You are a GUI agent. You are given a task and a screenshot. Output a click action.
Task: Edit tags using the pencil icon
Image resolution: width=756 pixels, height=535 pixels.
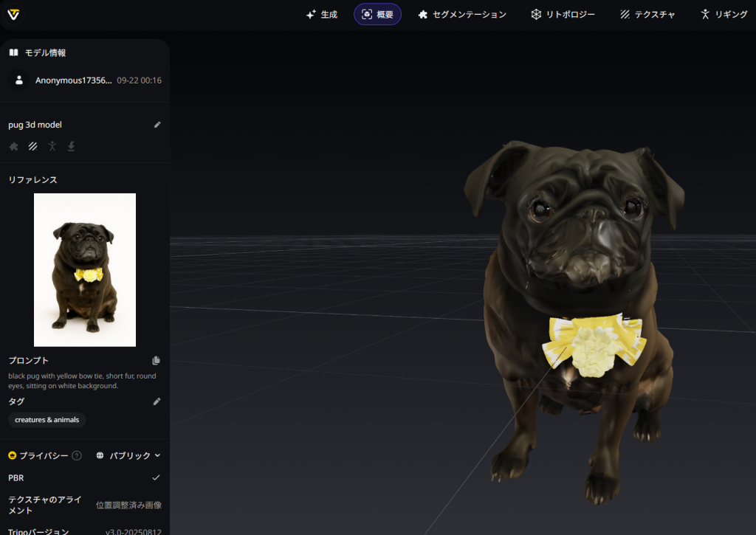pyautogui.click(x=157, y=401)
